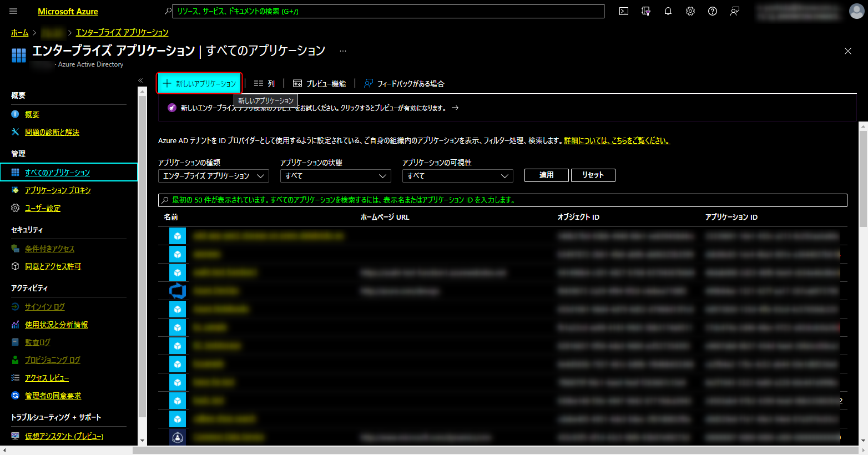Focus the top resource search box

[388, 11]
